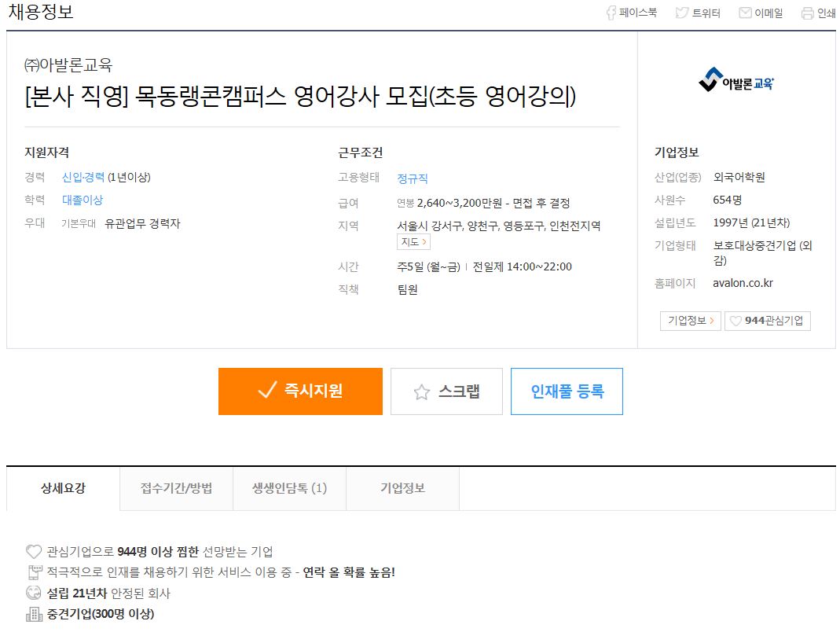Click the 1997년 (21년차) founding year
Viewport: 840px width, 632px height.
click(752, 222)
